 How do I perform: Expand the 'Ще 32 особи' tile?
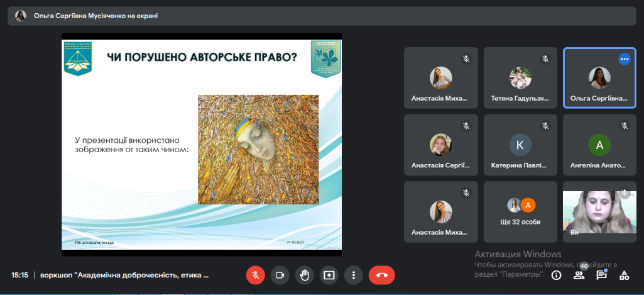pos(520,212)
